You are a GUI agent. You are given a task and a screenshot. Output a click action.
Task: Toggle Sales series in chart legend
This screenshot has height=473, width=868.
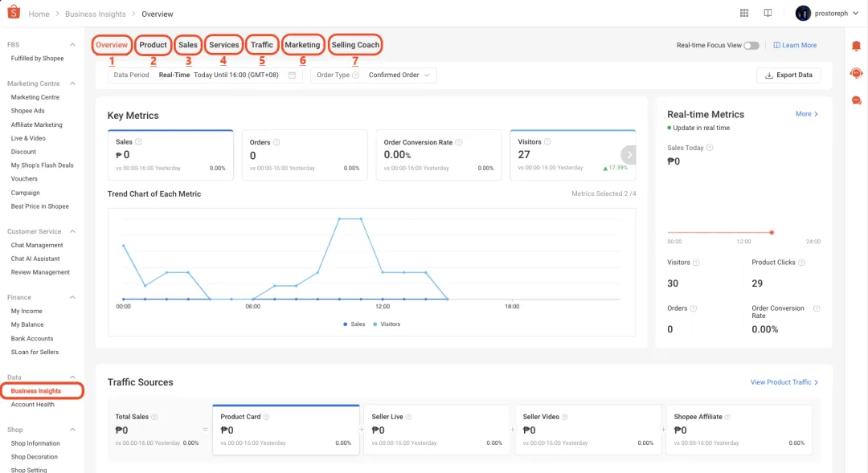click(354, 324)
